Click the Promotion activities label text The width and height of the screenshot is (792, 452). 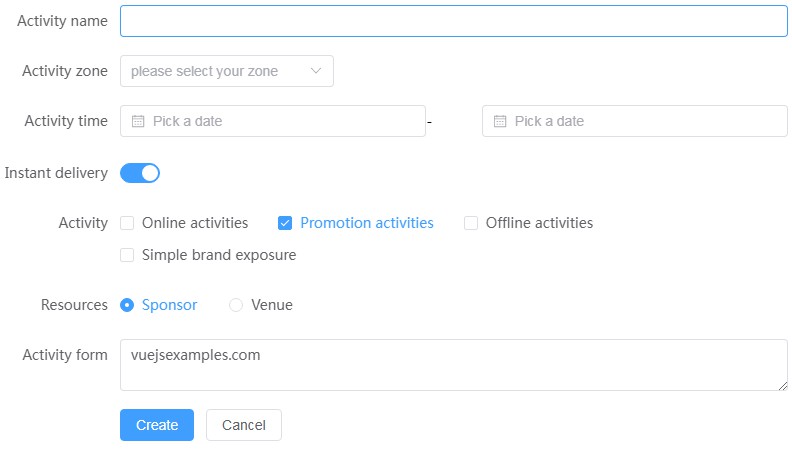(366, 223)
